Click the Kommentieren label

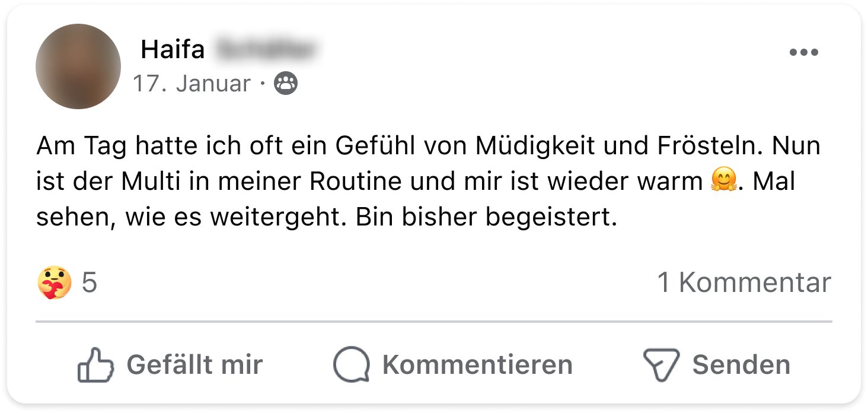pyautogui.click(x=477, y=364)
